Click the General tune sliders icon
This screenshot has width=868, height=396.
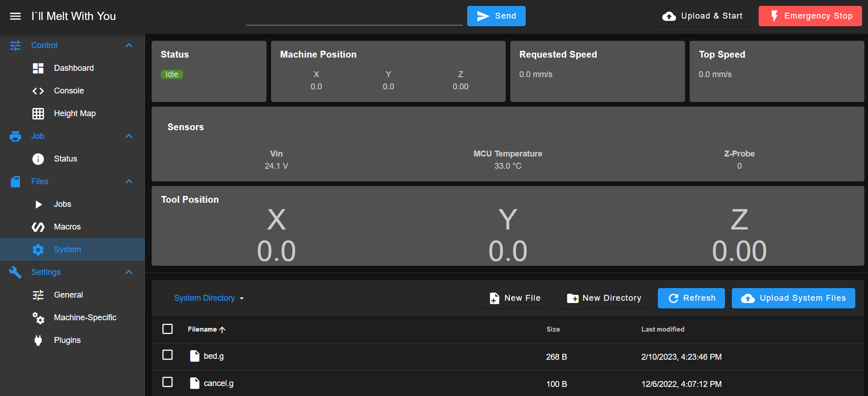point(38,295)
